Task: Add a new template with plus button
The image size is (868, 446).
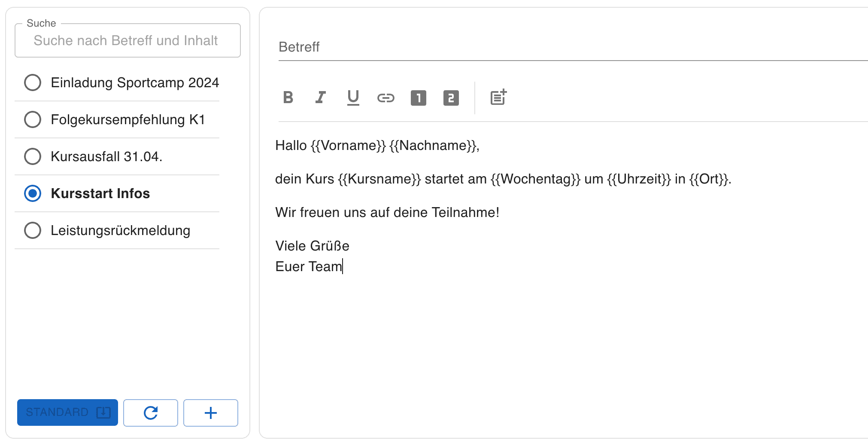Action: (x=211, y=413)
